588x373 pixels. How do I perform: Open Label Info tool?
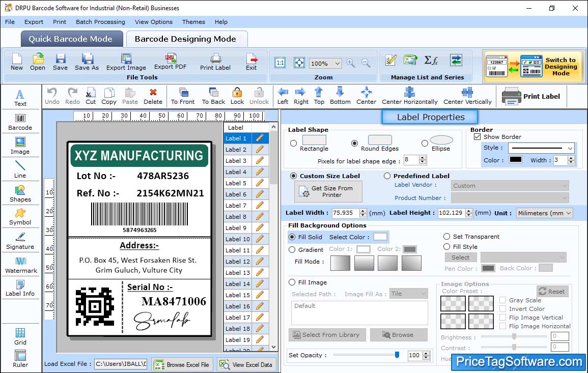pyautogui.click(x=20, y=289)
